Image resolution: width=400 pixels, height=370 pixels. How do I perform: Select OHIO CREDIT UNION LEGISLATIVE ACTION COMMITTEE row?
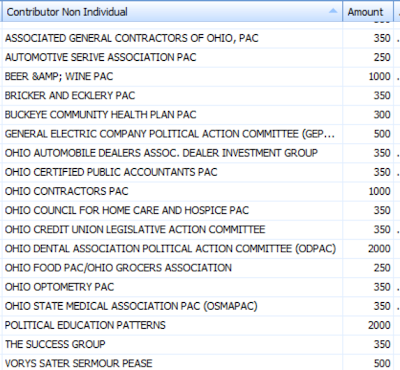point(200,230)
